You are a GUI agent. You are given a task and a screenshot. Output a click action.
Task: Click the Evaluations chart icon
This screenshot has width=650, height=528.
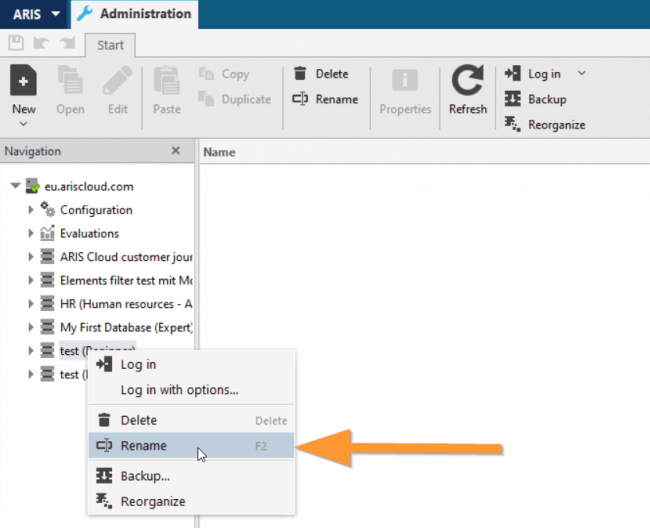(x=47, y=233)
